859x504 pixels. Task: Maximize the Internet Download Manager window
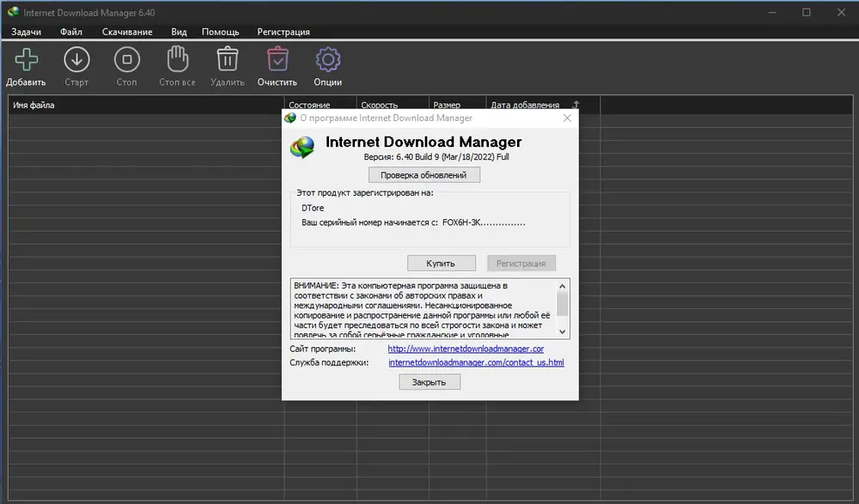click(807, 12)
